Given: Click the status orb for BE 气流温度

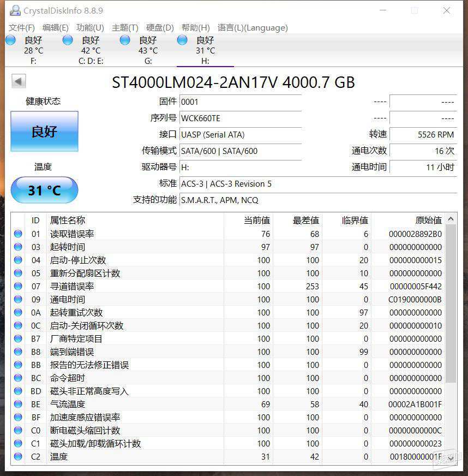Looking at the screenshot, I should point(18,404).
